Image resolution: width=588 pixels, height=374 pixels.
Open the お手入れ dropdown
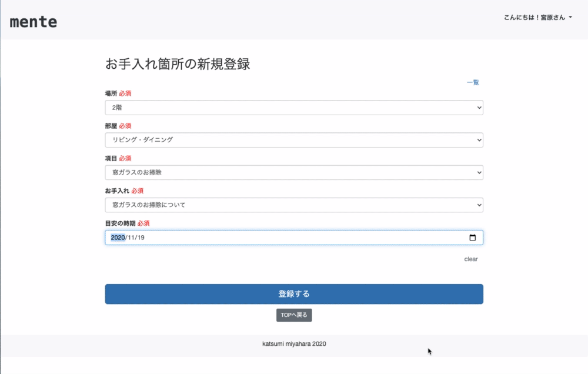click(x=294, y=205)
